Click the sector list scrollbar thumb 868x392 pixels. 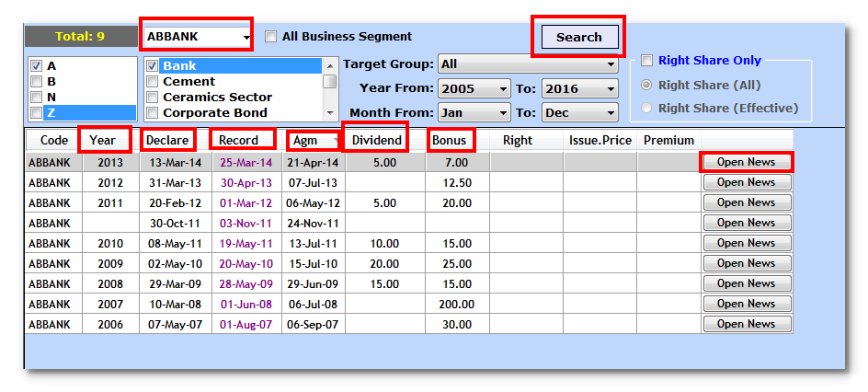click(330, 81)
